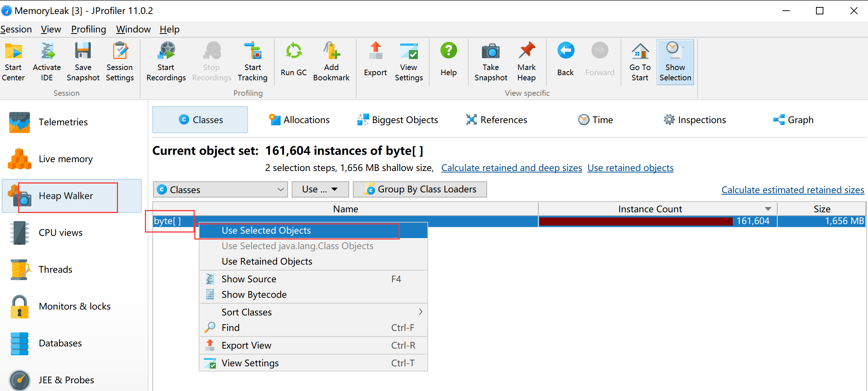
Task: Toggle the Show Selection button
Action: coord(675,62)
